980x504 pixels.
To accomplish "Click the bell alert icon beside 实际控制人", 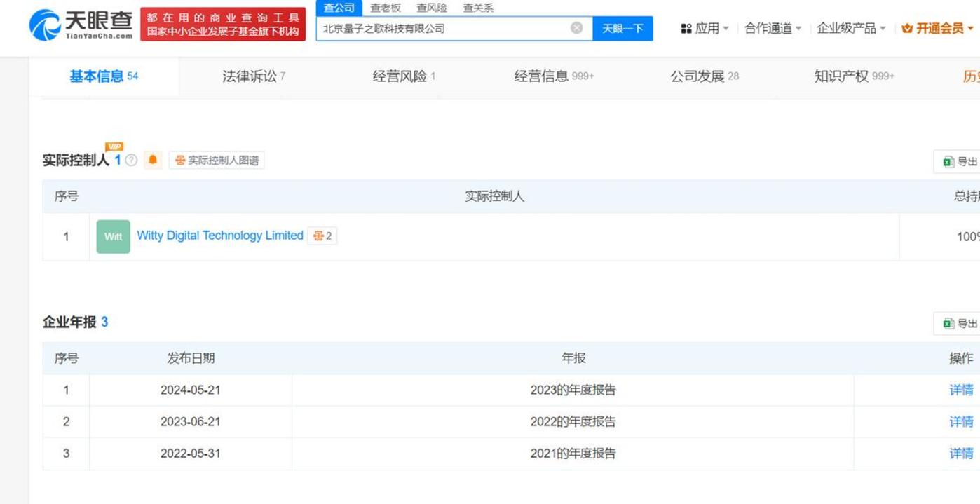I will (153, 161).
